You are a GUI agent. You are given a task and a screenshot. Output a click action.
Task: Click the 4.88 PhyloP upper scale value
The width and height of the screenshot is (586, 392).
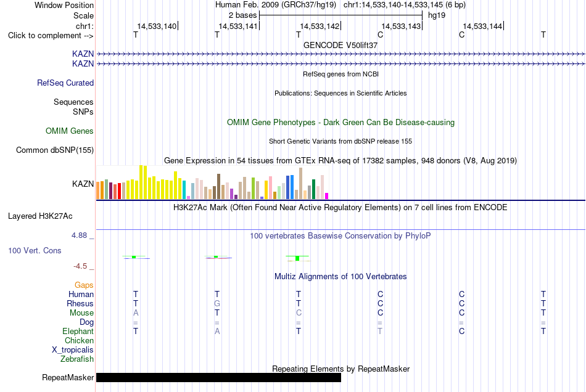coord(79,235)
